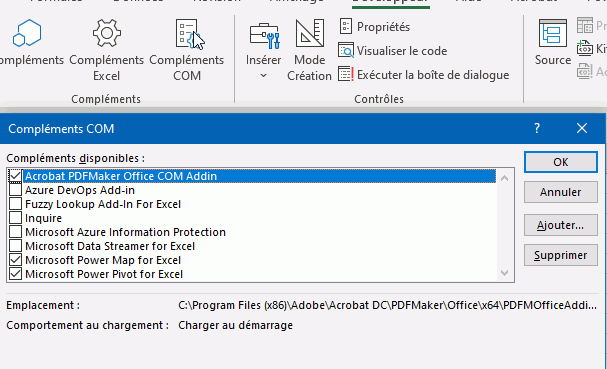
Task: Uncheck Acrobat PDFMaker Office COM Addin
Action: coord(15,176)
